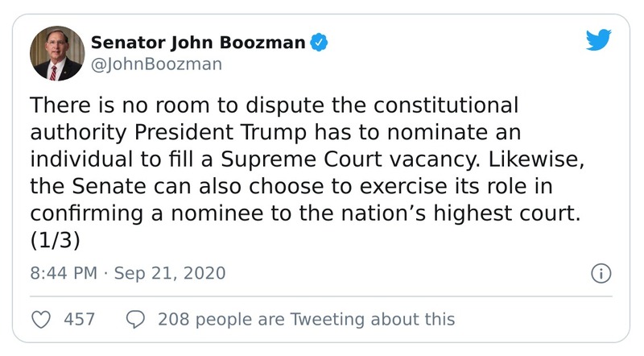Click the 457 likes count

[x=80, y=319]
